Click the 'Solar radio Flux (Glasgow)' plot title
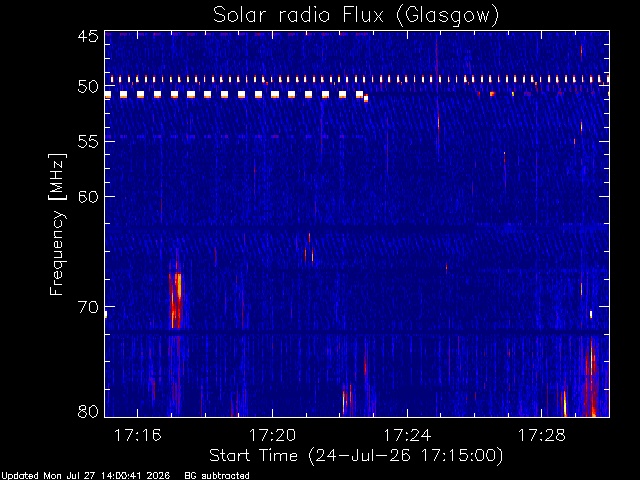Viewport: 640px width, 480px height. (x=356, y=16)
